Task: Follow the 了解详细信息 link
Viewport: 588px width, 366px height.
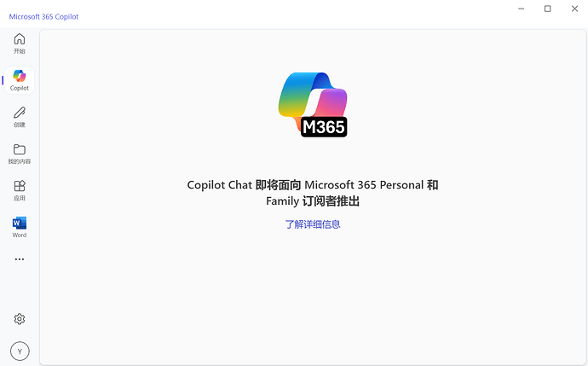Action: [313, 224]
